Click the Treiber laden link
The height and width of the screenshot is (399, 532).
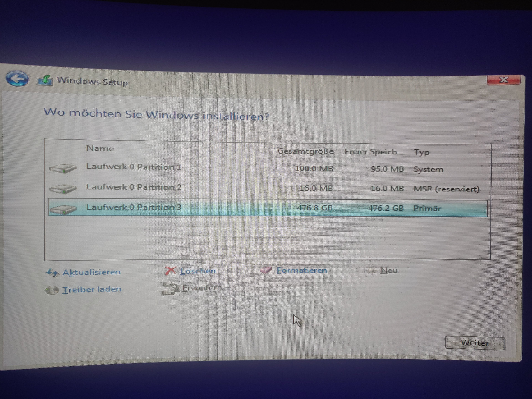tap(92, 289)
